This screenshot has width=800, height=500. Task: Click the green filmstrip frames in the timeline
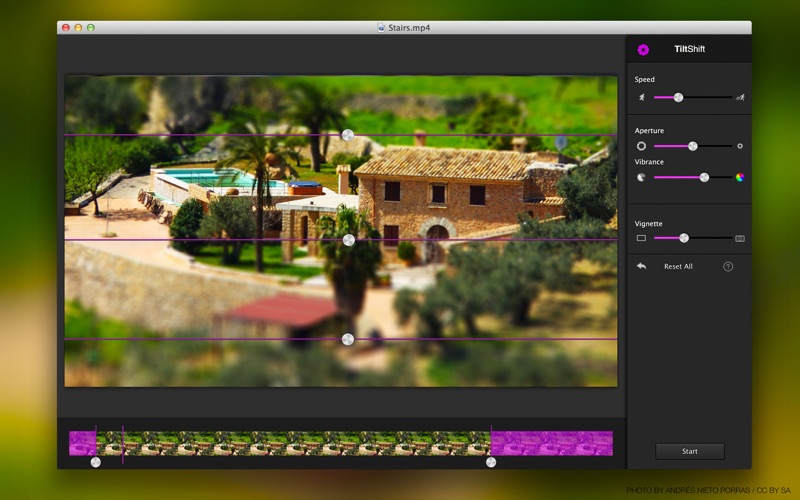(293, 443)
